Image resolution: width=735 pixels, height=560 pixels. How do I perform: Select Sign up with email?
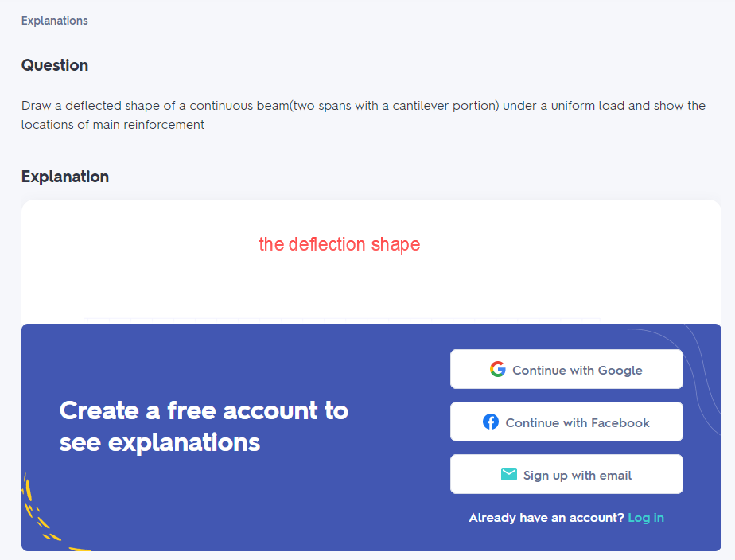point(566,474)
